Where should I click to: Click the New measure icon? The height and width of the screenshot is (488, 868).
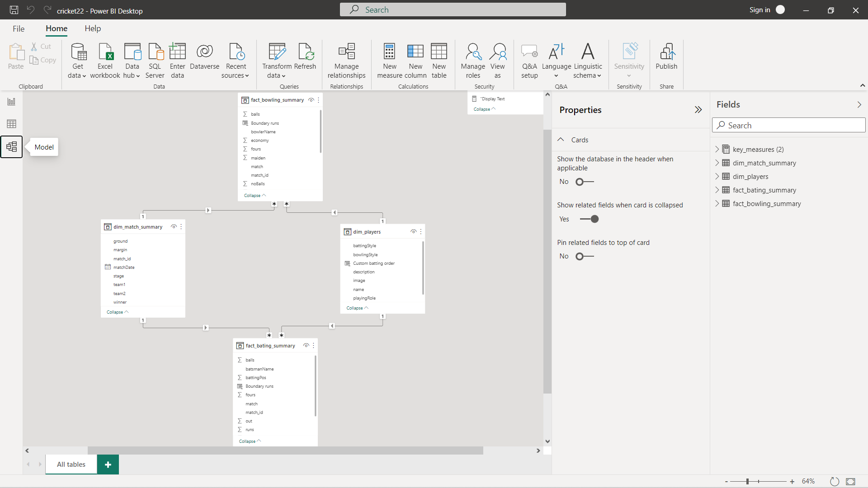(x=389, y=52)
